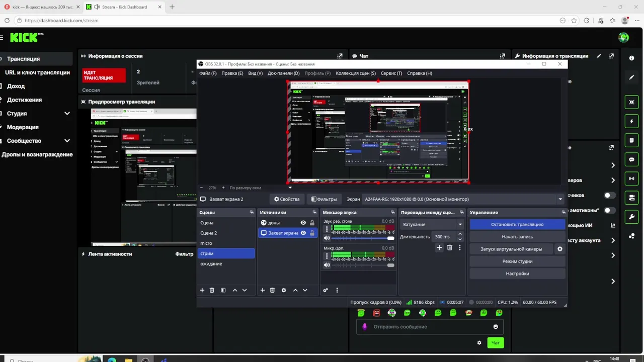Add a transition with plus in Переходы dock
The height and width of the screenshot is (362, 644).
(x=439, y=247)
